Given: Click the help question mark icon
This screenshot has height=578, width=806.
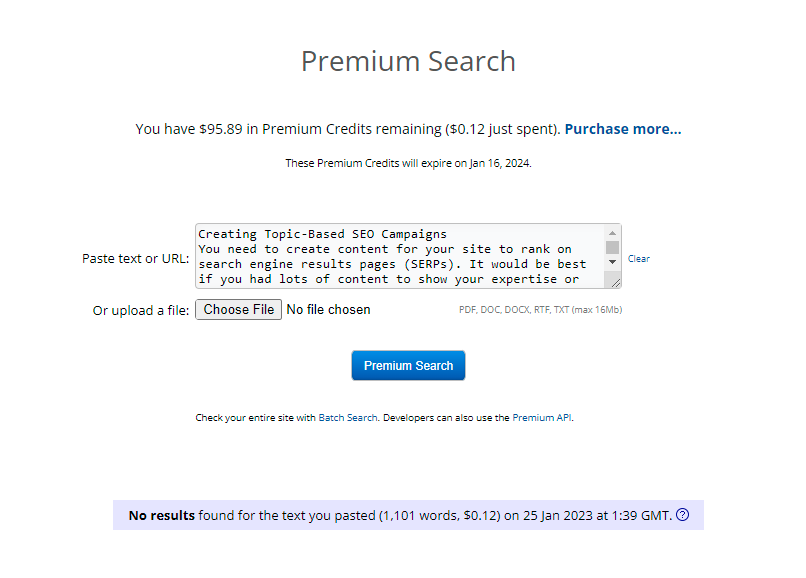Looking at the screenshot, I should [682, 515].
